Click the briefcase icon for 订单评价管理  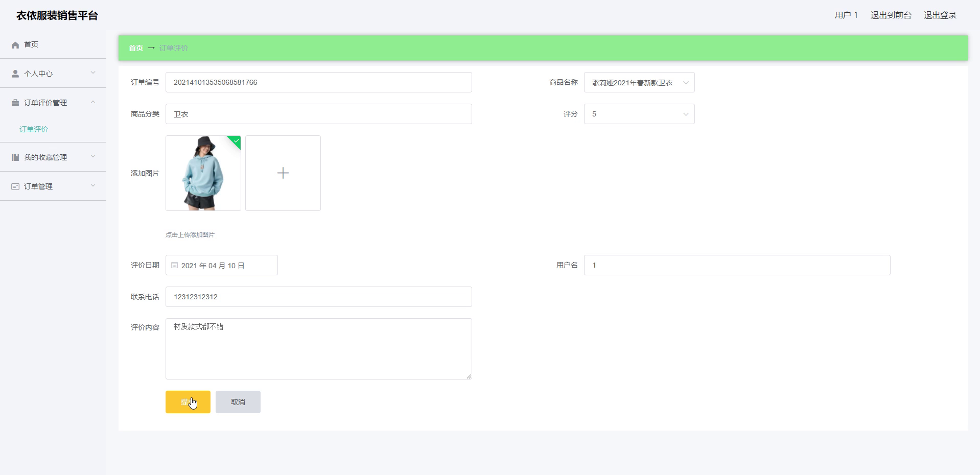[x=15, y=103]
